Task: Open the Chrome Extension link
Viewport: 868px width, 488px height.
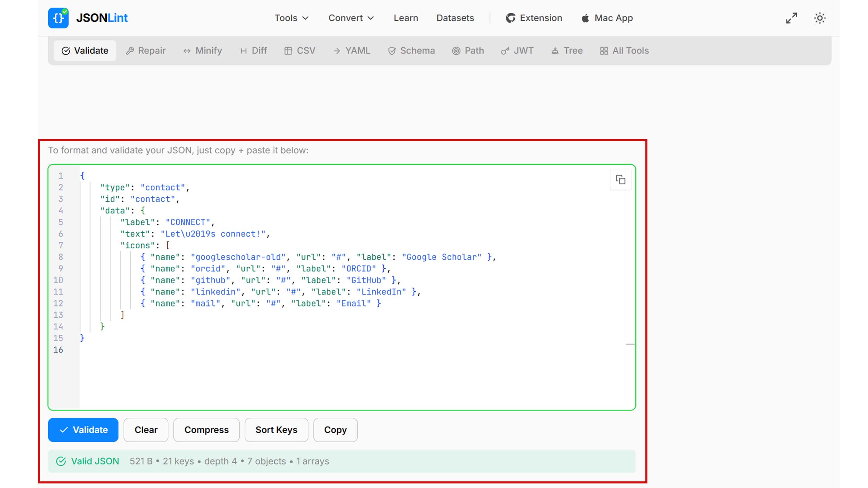Action: click(534, 18)
